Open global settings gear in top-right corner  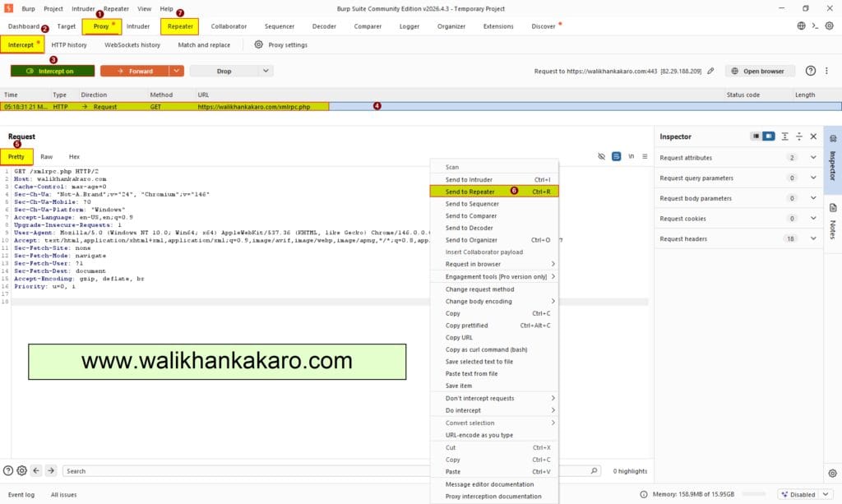(830, 25)
